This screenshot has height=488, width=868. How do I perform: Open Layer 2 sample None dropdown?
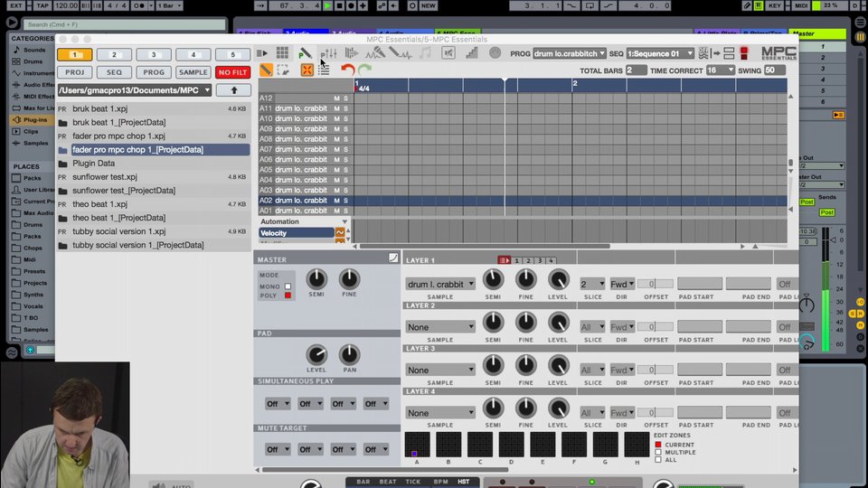coord(440,327)
